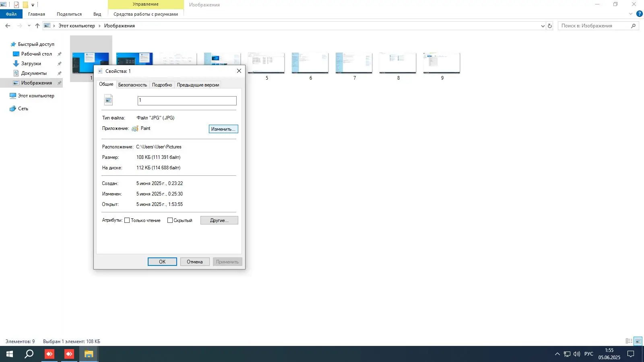Open the Вид ribbon tab
Screen dimensions: 644x362
pyautogui.click(x=97, y=13)
